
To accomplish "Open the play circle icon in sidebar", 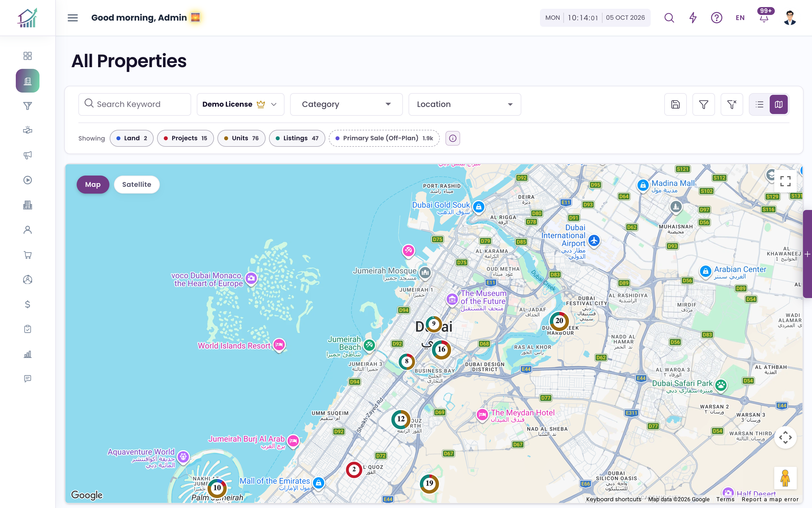I will tap(28, 180).
